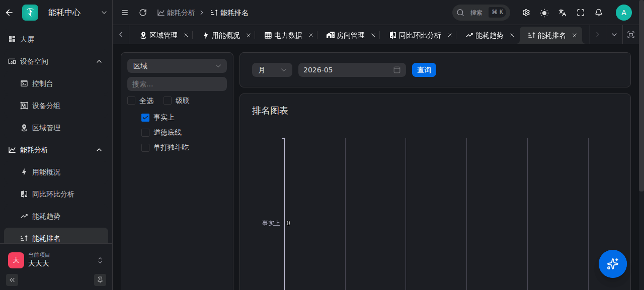Open the 区域 dropdown selector
This screenshot has height=290, width=644.
(x=177, y=66)
